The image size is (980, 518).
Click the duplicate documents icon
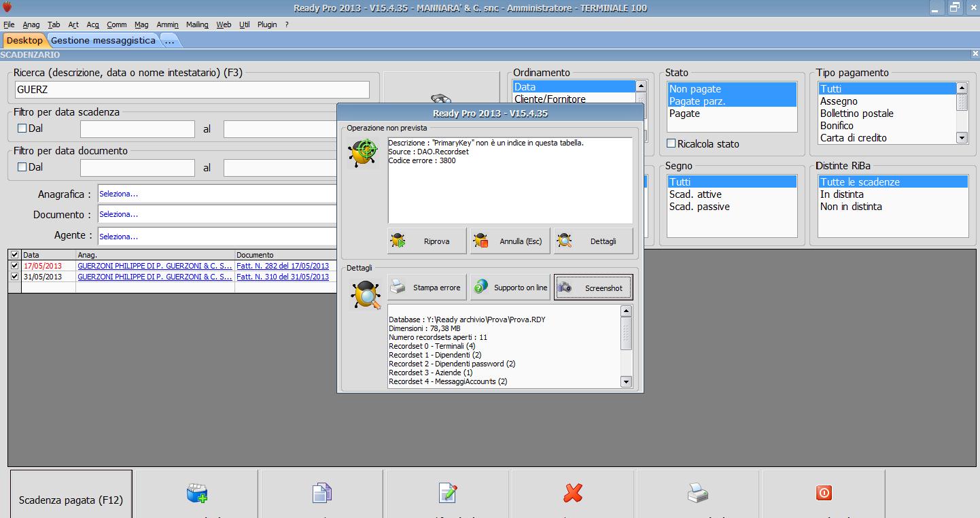pos(322,493)
